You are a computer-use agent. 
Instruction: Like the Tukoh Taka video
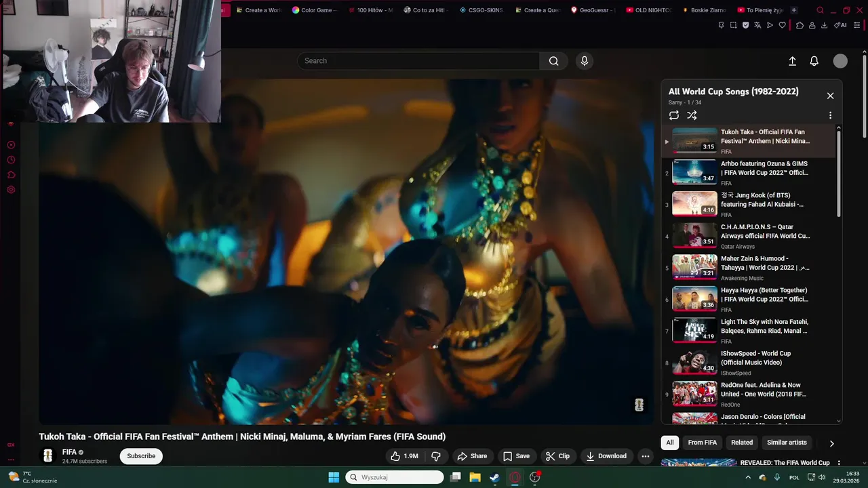pyautogui.click(x=404, y=456)
